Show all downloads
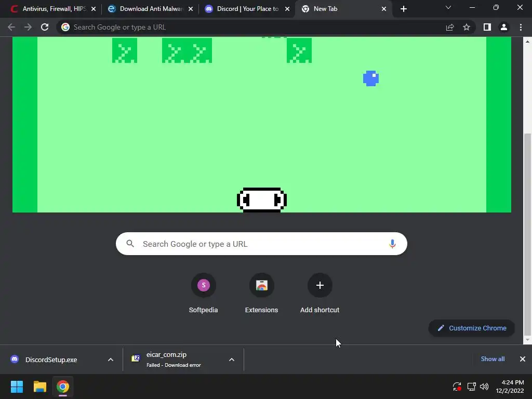Image resolution: width=532 pixels, height=399 pixels. (493, 359)
